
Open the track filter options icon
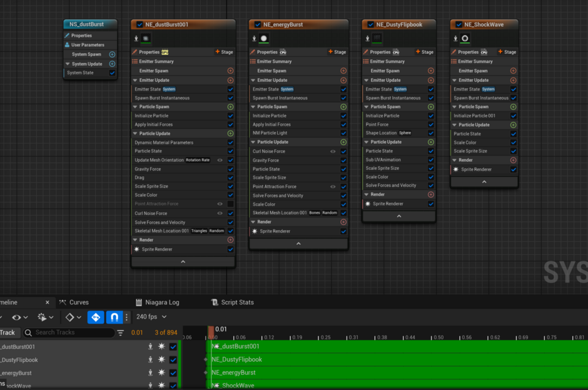pos(120,332)
